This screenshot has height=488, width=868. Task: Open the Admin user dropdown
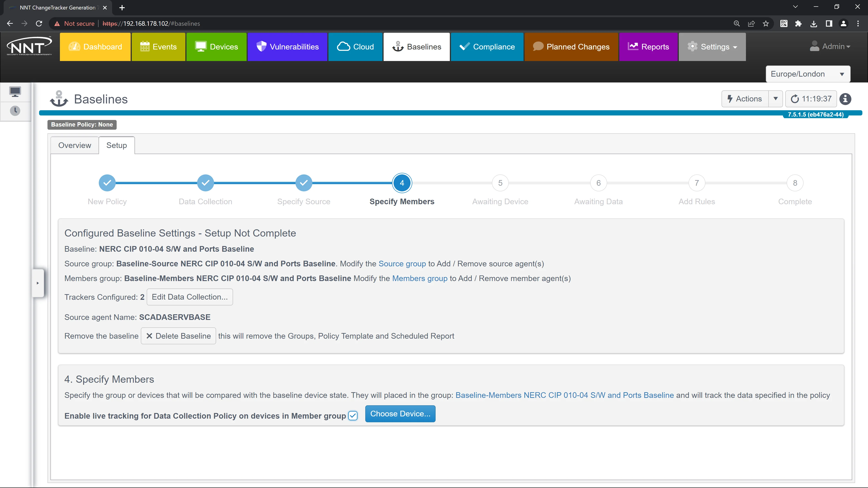click(830, 47)
